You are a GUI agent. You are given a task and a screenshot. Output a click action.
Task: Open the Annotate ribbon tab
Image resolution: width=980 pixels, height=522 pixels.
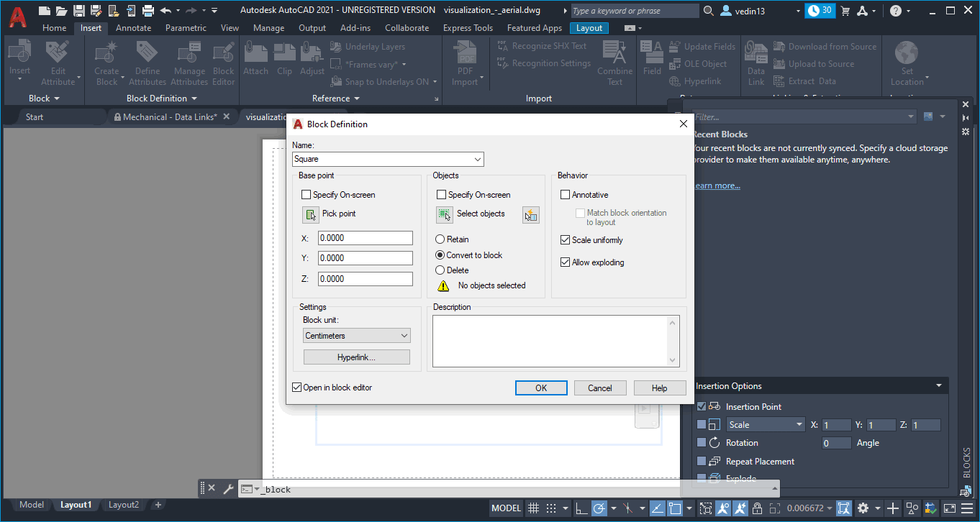[134, 28]
